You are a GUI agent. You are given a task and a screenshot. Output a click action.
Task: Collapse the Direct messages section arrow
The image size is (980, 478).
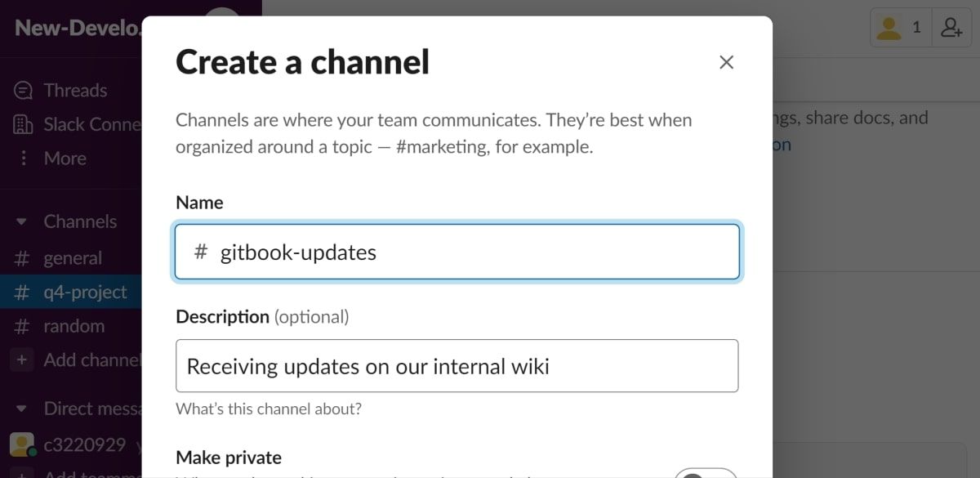(x=23, y=409)
